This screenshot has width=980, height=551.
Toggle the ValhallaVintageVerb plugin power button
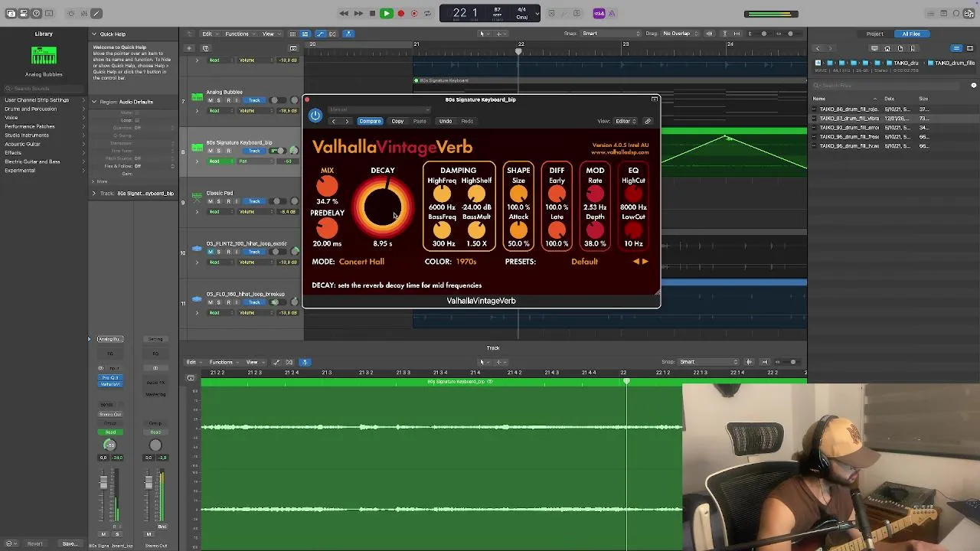pos(315,116)
